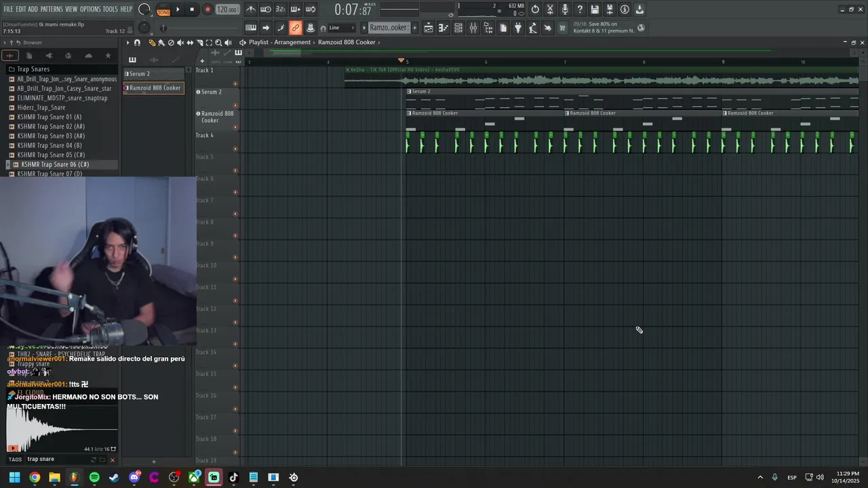Toggle the metronome icon
Viewport: 868px width, 488px height.
point(251,9)
